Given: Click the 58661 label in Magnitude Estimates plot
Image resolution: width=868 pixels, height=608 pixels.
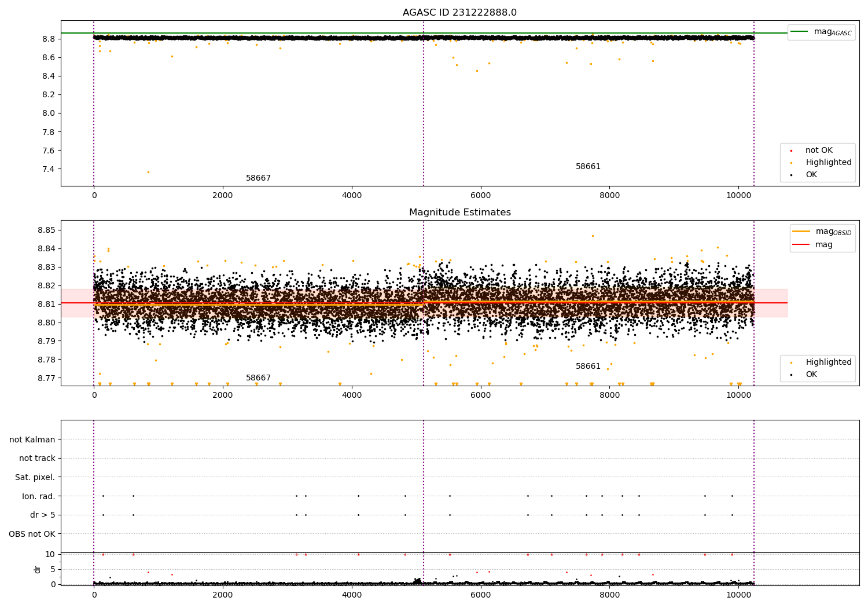Looking at the screenshot, I should point(588,367).
